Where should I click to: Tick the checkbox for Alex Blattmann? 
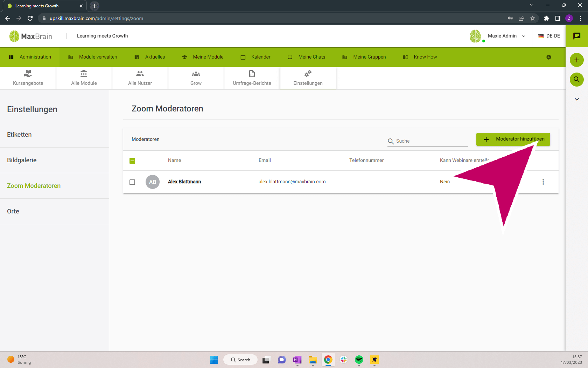point(132,182)
